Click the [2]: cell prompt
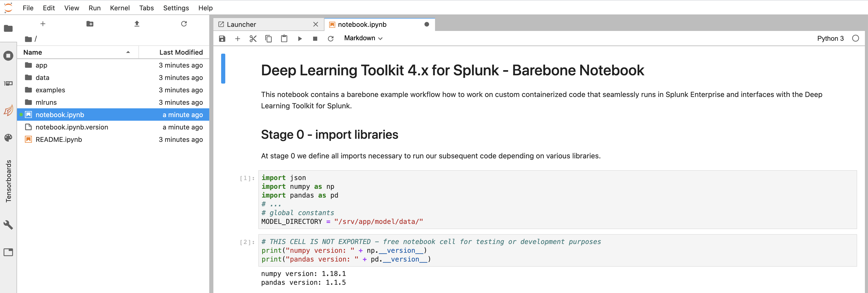This screenshot has width=868, height=293. [x=247, y=242]
